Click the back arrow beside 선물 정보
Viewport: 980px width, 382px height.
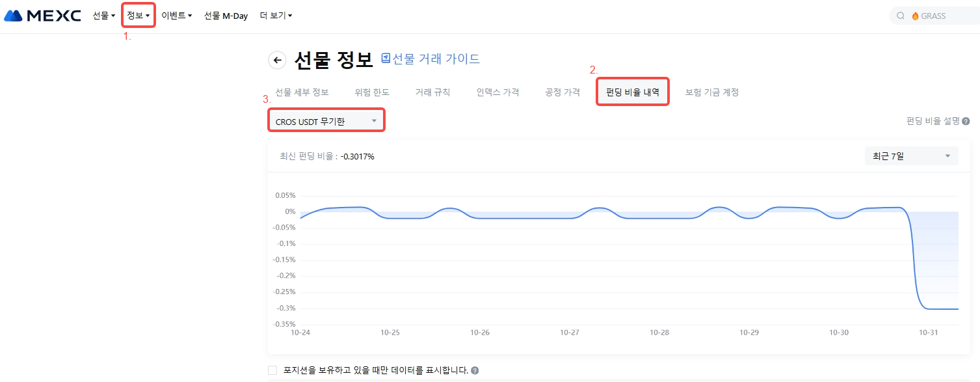click(277, 61)
